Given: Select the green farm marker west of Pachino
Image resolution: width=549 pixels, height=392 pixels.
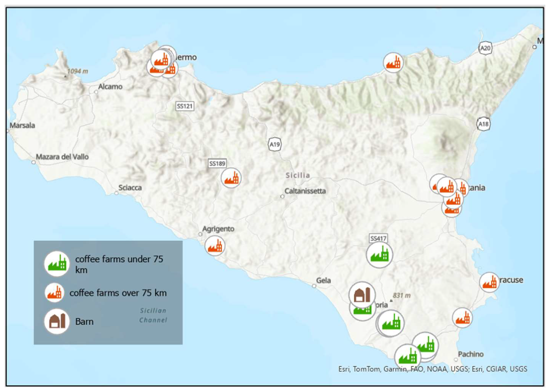Looking at the screenshot, I should [425, 345].
